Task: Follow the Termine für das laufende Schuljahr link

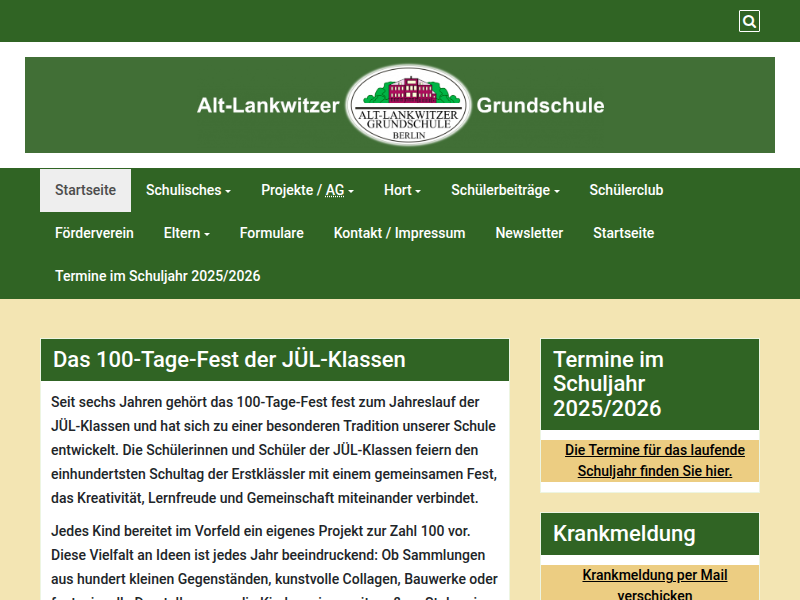Action: (x=649, y=460)
